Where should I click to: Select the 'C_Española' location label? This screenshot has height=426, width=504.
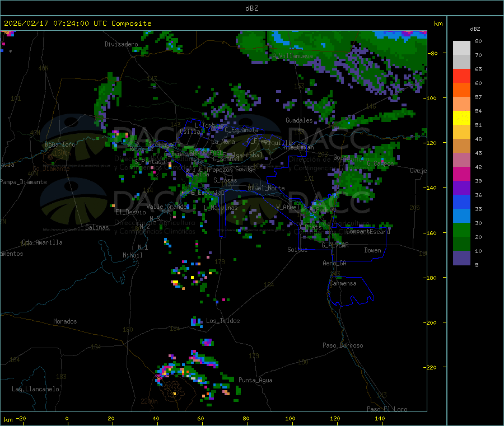click(x=241, y=130)
